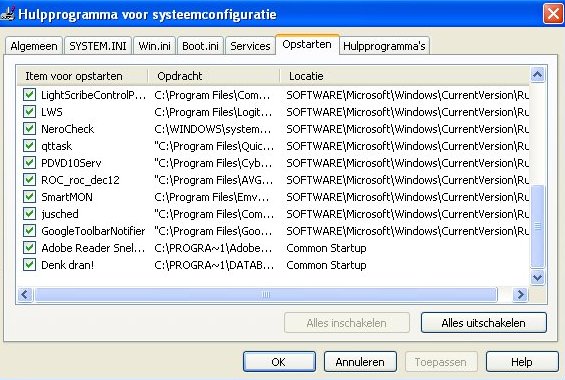Click the Annuleren button
The height and width of the screenshot is (380, 565).
(360, 362)
